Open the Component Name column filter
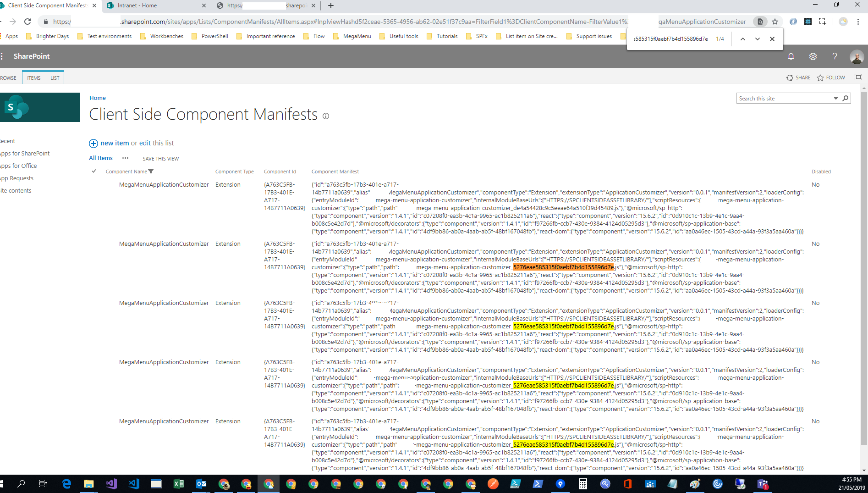 tap(151, 172)
